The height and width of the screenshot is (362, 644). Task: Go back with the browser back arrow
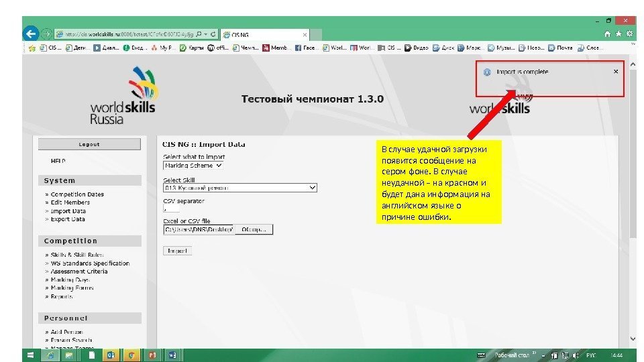click(31, 34)
